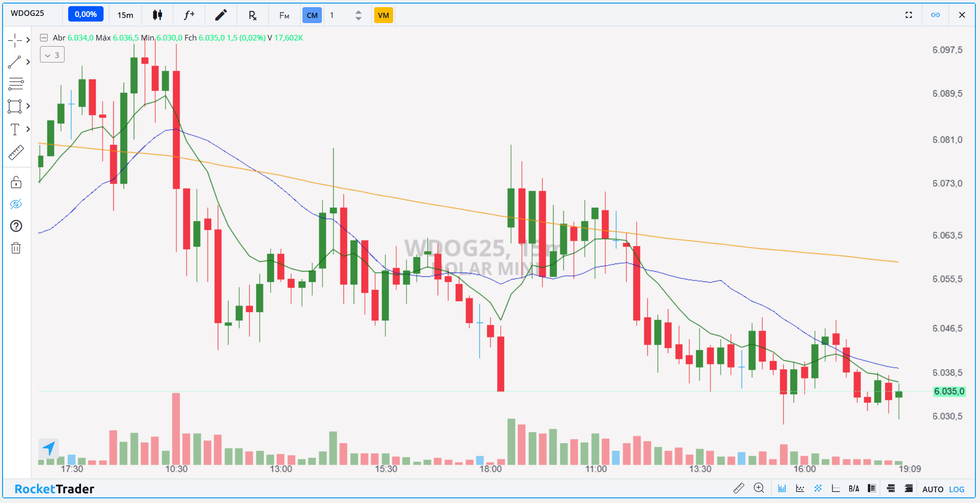
Task: Click the Fch 6.035,0 close value
Action: (x=205, y=38)
